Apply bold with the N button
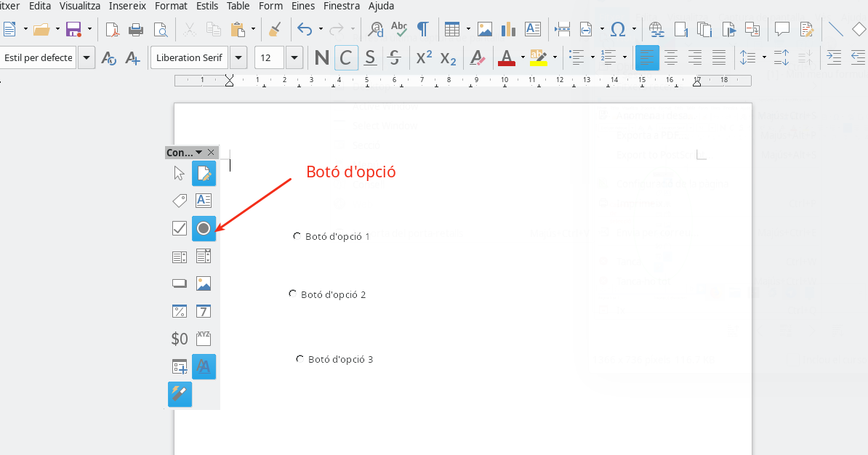Screen dimensions: 868x455 tap(321, 57)
